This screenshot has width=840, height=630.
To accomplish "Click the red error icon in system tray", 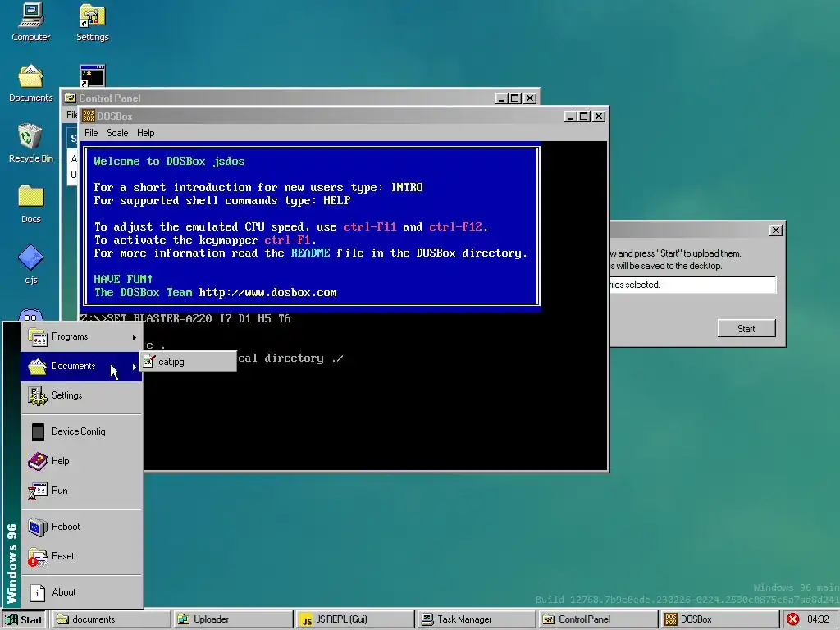I will (793, 619).
